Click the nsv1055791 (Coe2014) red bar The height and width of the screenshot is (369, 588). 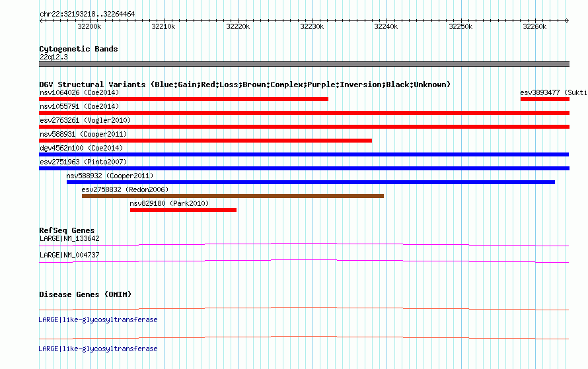(x=304, y=113)
